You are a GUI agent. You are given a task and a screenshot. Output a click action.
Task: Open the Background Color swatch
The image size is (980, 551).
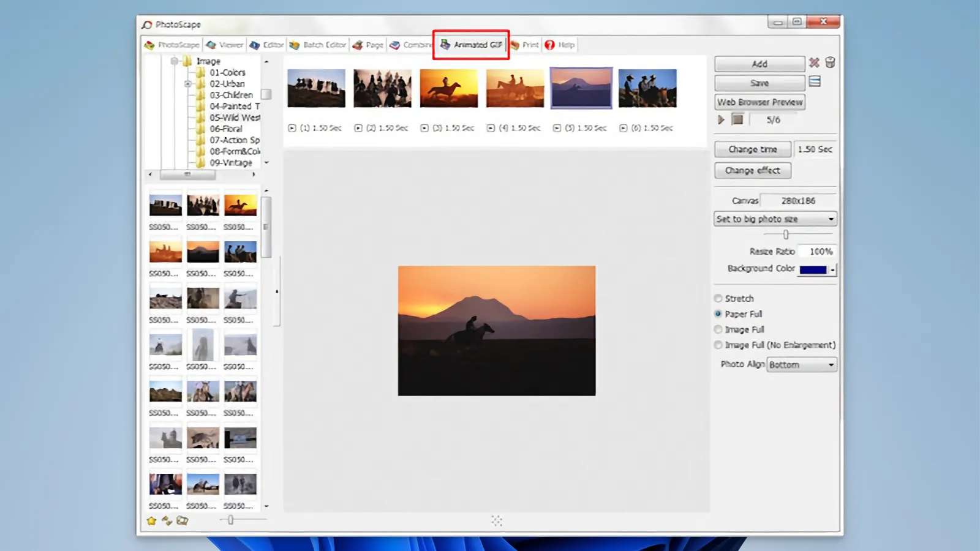point(815,269)
